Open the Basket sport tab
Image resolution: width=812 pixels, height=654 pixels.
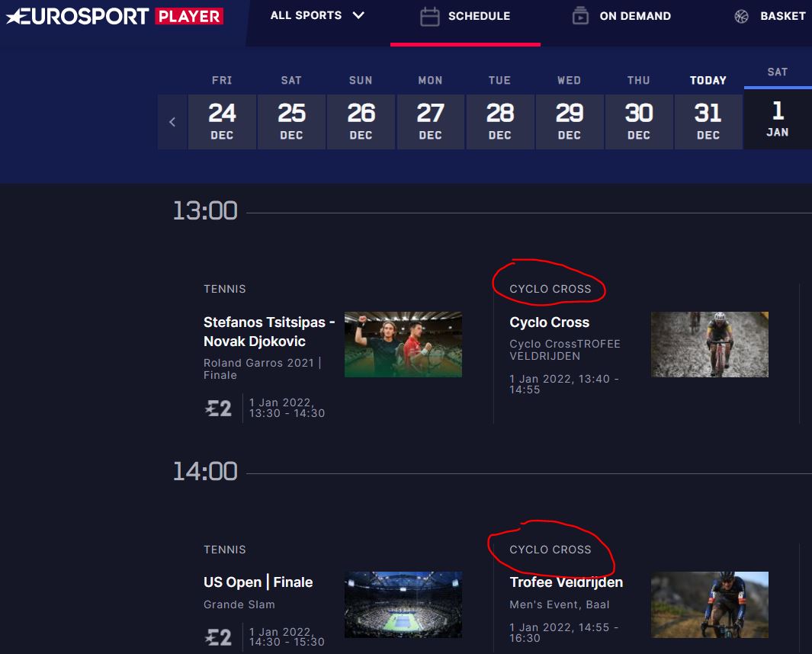(770, 16)
